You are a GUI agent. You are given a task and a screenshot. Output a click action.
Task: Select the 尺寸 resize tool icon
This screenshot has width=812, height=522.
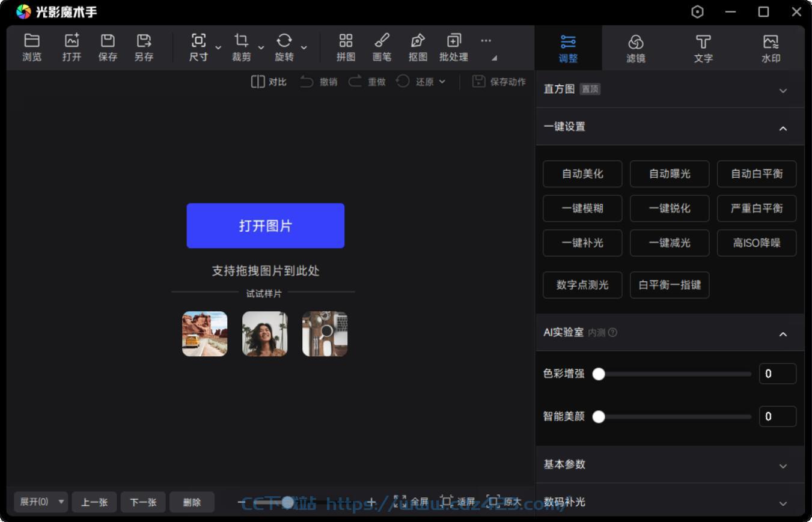point(198,40)
